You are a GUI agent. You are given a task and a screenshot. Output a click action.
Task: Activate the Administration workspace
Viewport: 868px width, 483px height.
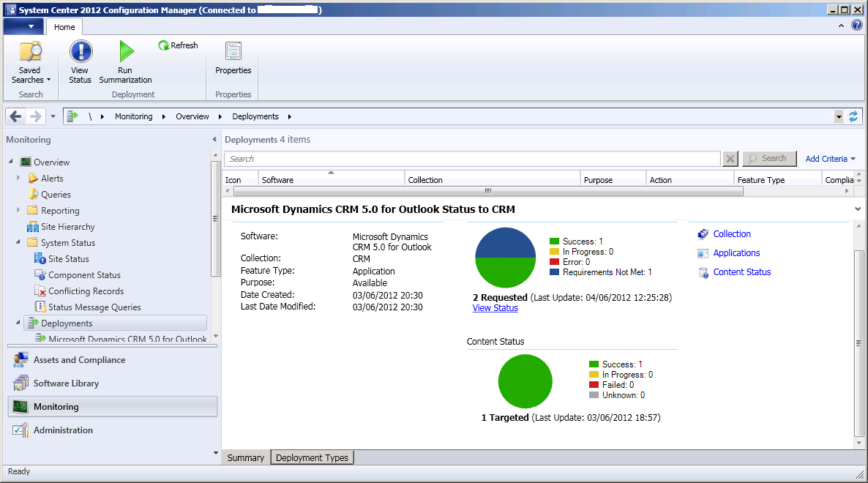(64, 430)
